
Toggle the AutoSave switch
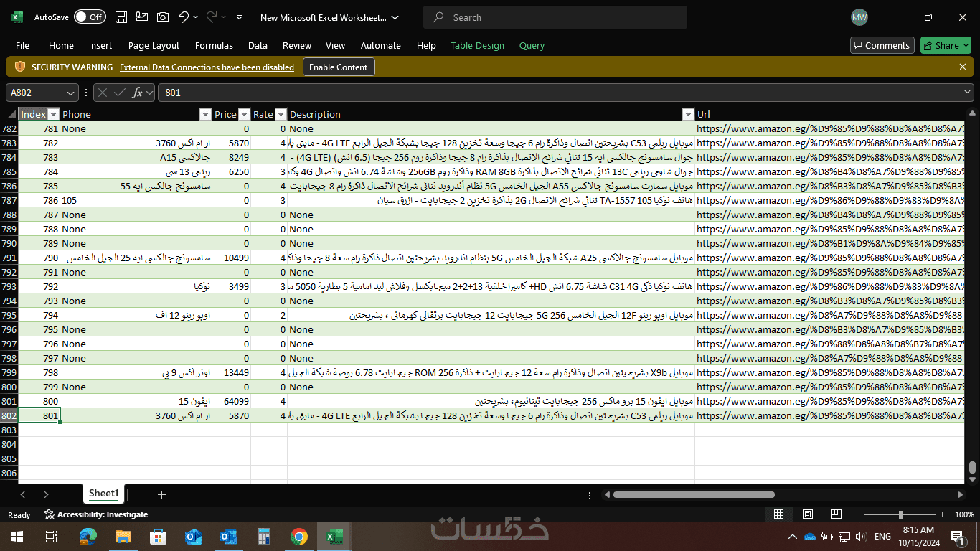tap(90, 17)
